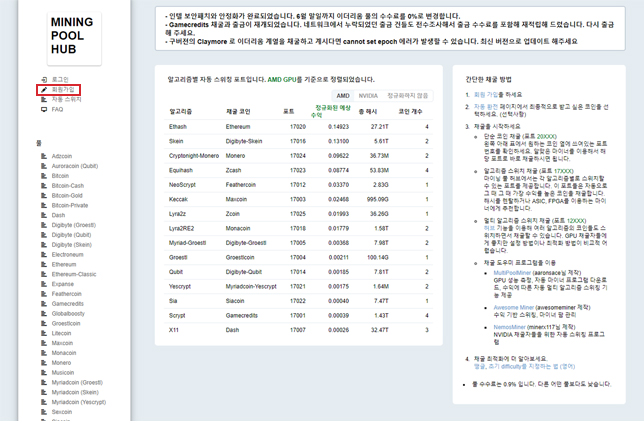Screen dimensions: 644x423
Task: Open the Myriadcoin (Groestl) pool link
Action: pos(77,382)
